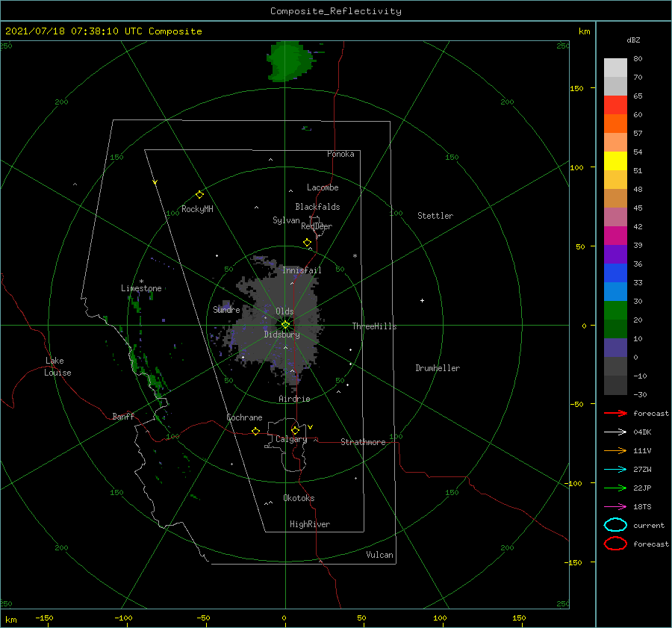Viewport: 672px width, 628px height.
Task: Click the Blackfalds city label
Action: tap(317, 207)
